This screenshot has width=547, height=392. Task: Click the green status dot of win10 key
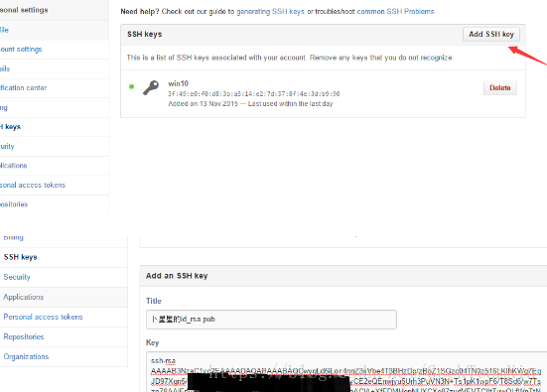coord(131,86)
